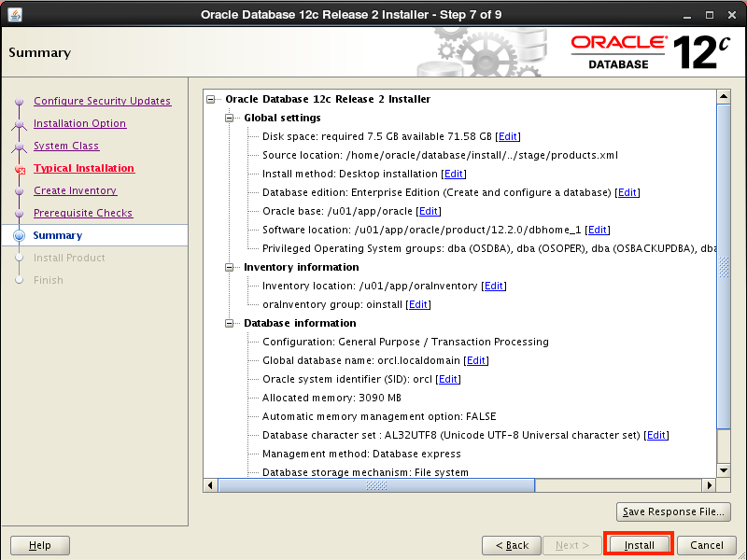Viewport: 747px width, 560px height.
Task: Click Save Response File button
Action: (673, 511)
